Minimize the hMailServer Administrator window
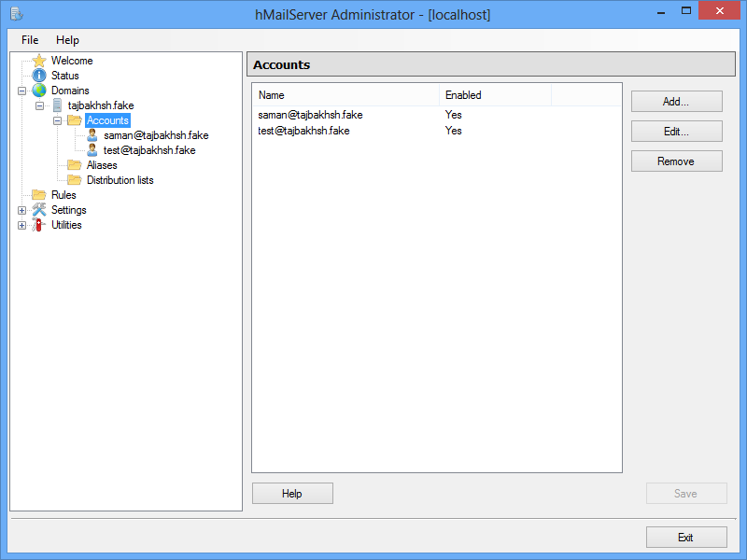This screenshot has height=560, width=747. click(x=661, y=12)
